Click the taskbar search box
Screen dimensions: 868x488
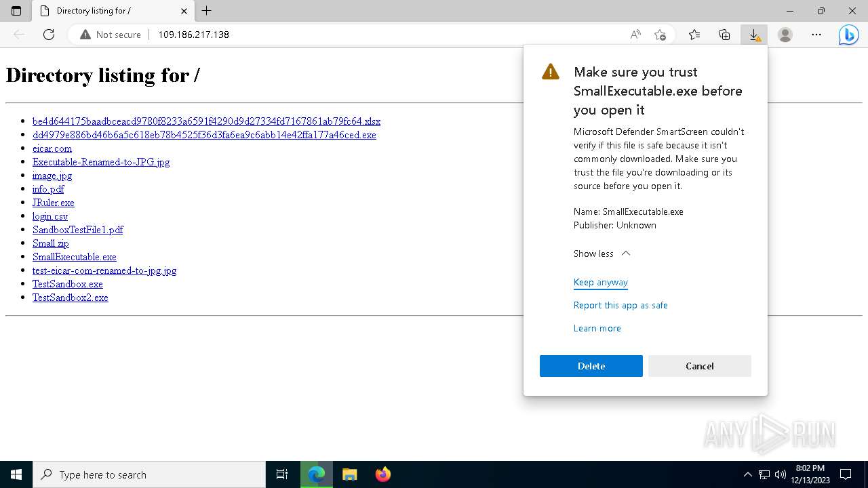click(x=149, y=474)
